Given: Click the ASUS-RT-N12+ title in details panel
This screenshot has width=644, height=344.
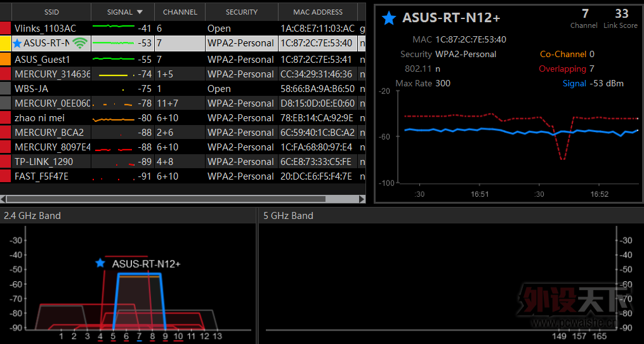Looking at the screenshot, I should pyautogui.click(x=451, y=18).
